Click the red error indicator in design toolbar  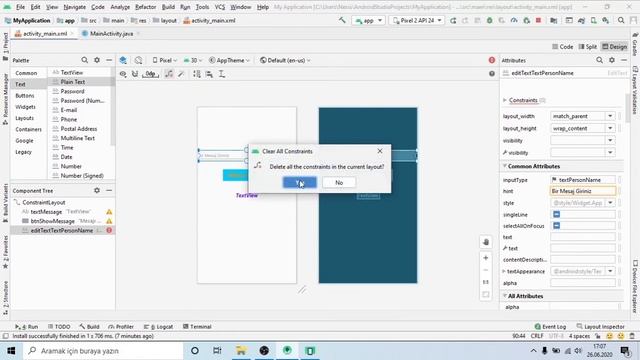click(492, 60)
